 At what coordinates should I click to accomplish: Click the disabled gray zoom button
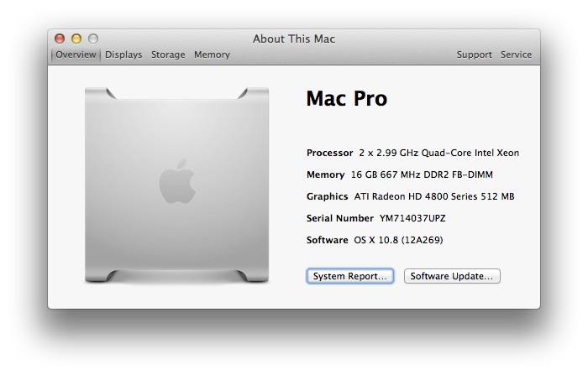point(93,39)
